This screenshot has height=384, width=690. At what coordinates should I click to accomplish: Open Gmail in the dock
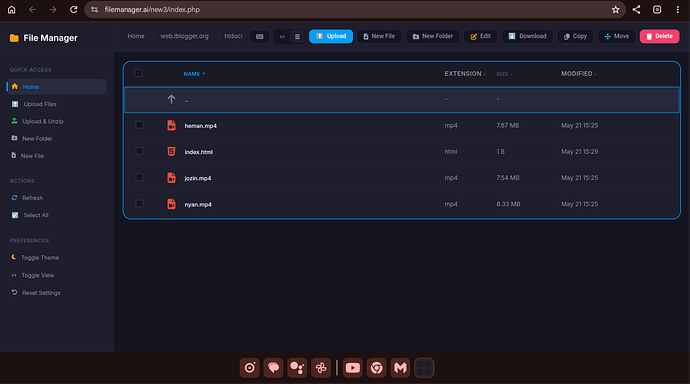[400, 368]
